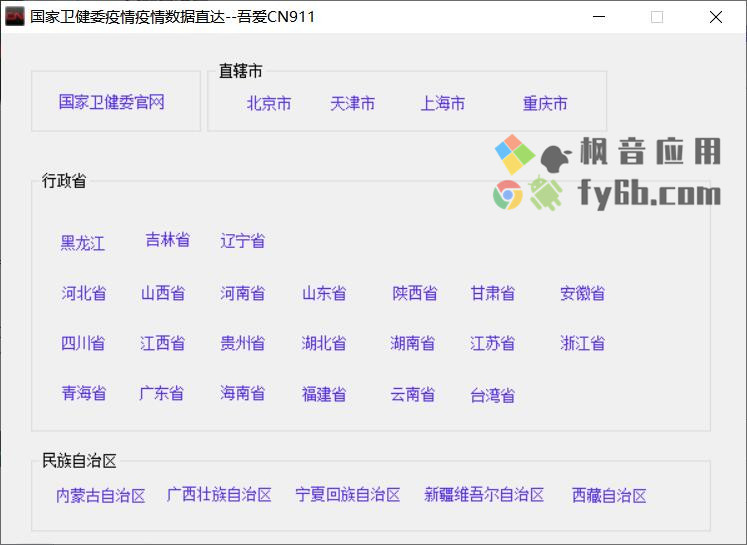747x545 pixels.
Task: Visit 青海省 link
Action: point(84,393)
